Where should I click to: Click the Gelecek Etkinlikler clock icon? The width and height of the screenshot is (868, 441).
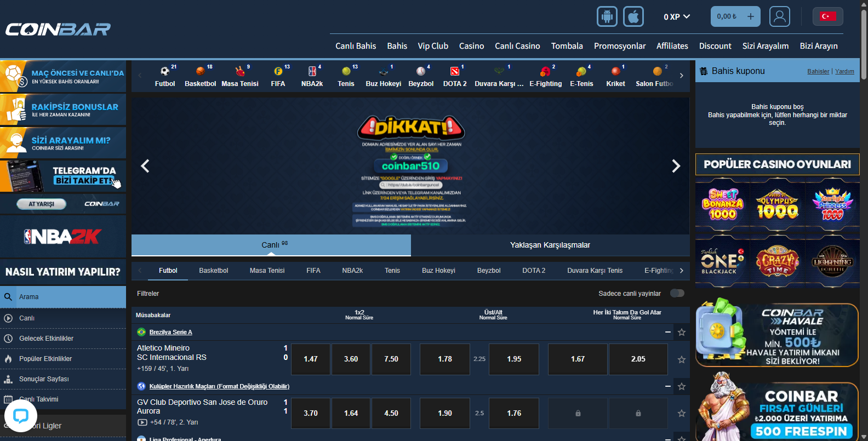8,339
